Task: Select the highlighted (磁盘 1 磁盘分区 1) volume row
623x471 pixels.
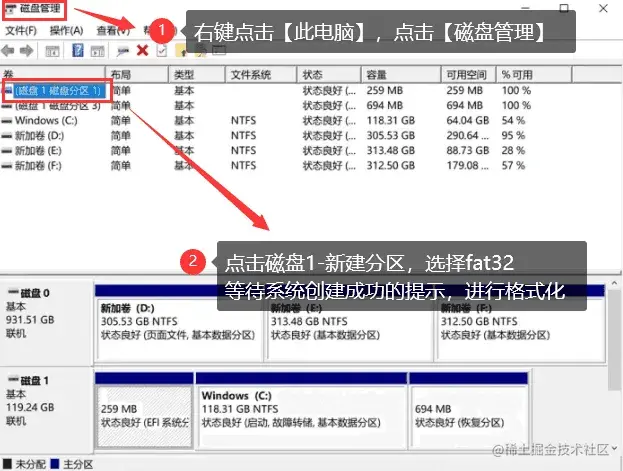Action: [58, 91]
